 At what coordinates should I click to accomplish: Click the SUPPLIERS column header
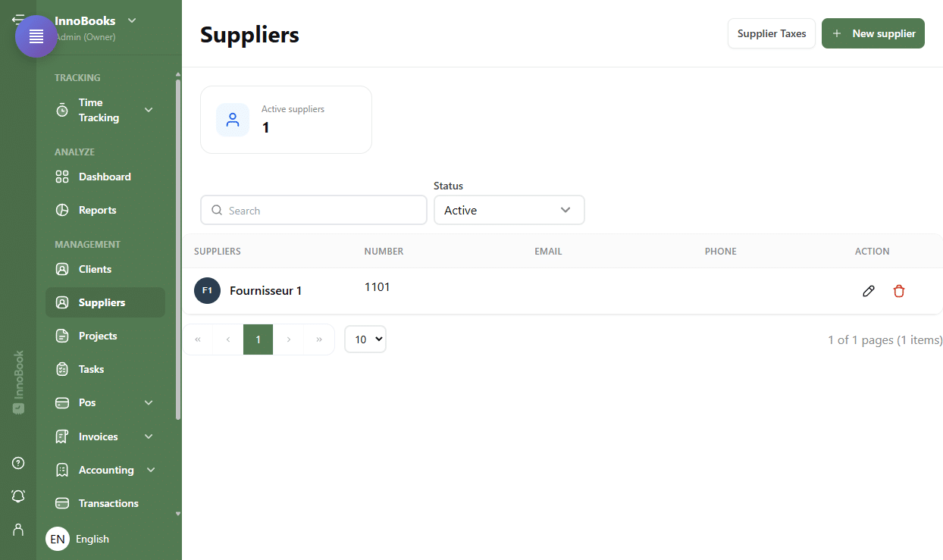coord(218,251)
